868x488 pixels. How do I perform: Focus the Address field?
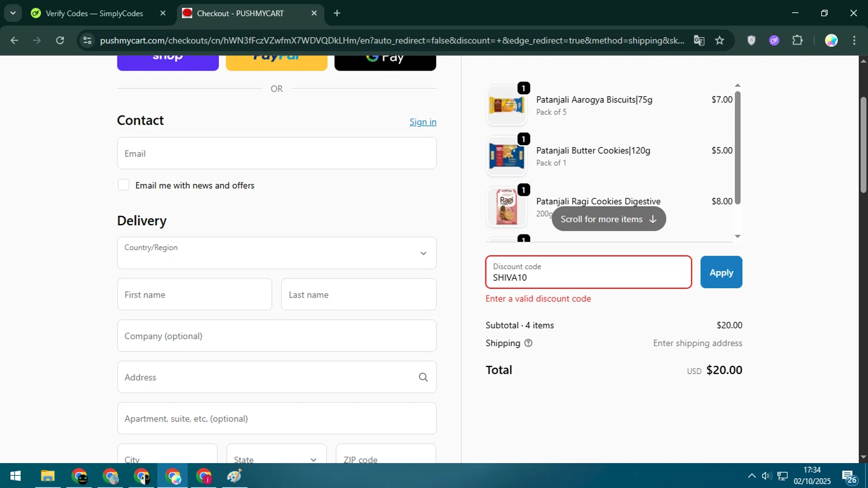277,377
